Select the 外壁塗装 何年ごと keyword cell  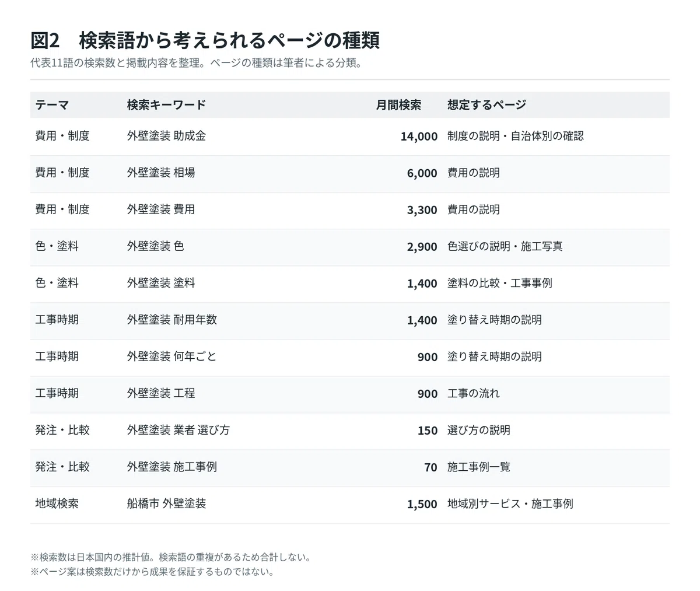172,356
